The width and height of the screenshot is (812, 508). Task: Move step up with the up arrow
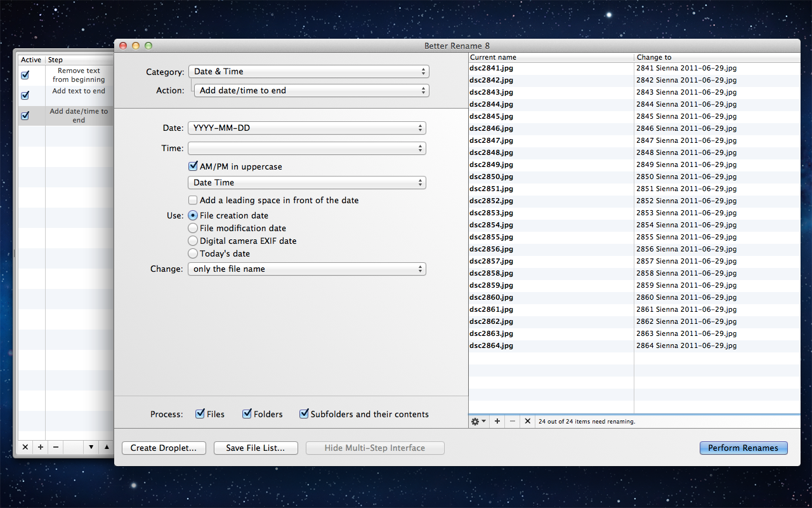pos(107,447)
